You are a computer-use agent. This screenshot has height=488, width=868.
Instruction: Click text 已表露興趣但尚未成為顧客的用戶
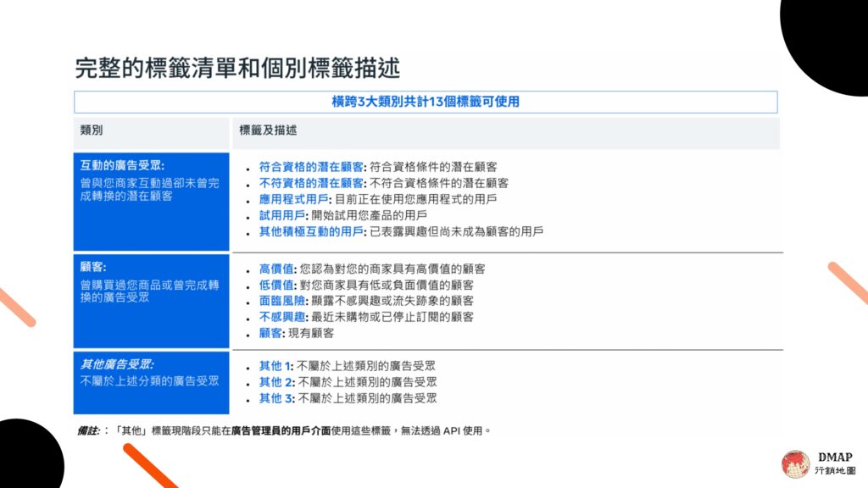(x=457, y=231)
